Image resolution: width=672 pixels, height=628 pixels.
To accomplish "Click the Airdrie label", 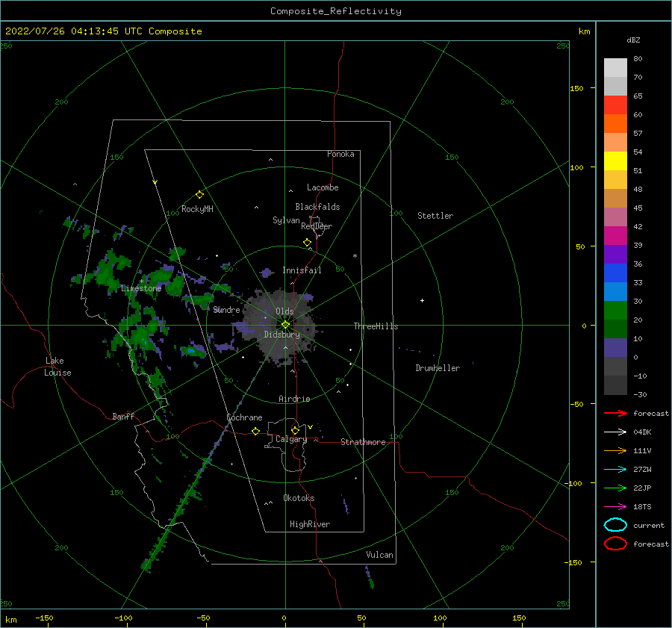I will pyautogui.click(x=294, y=399).
